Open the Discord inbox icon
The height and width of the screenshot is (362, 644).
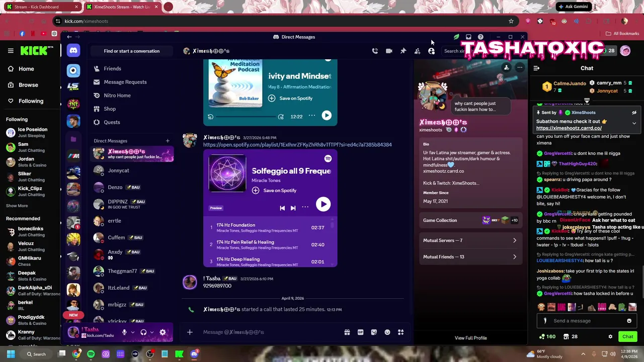coord(468,37)
